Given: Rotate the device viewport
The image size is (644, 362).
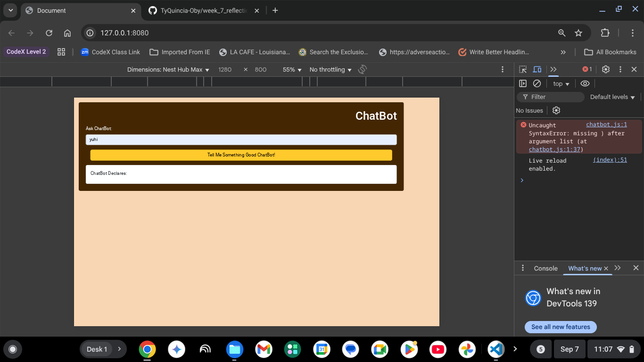Looking at the screenshot, I should (x=363, y=70).
